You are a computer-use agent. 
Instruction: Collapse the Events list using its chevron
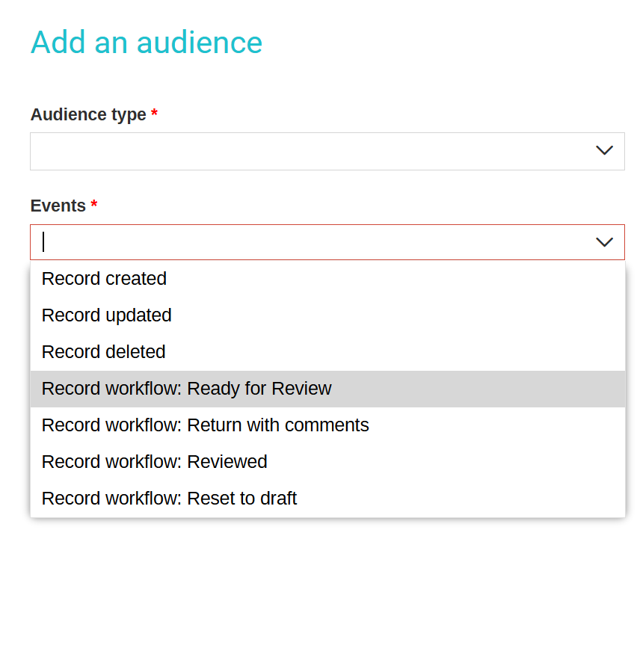(x=604, y=242)
